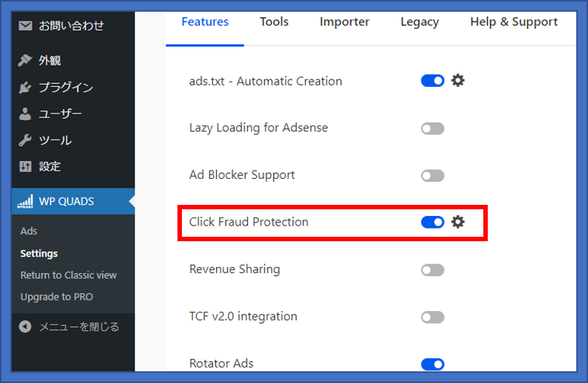This screenshot has width=588, height=383.
Task: Open ads.txt Automatic Creation gear settings
Action: coord(458,80)
